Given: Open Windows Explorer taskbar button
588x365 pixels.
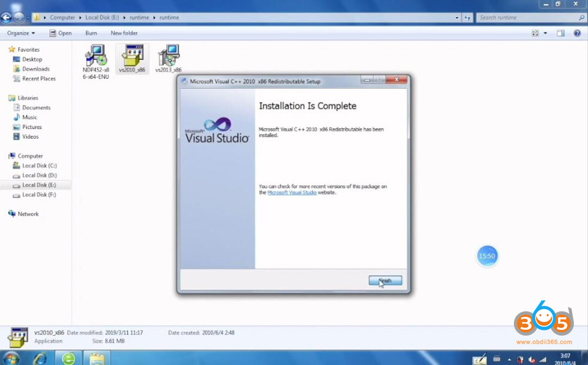Looking at the screenshot, I should click(x=97, y=359).
